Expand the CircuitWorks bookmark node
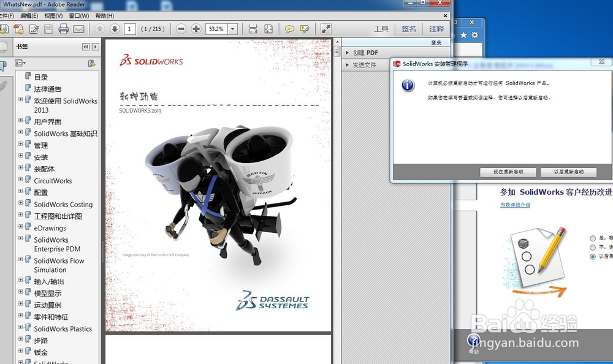Screen dimensions: 613x364 [x=21, y=180]
